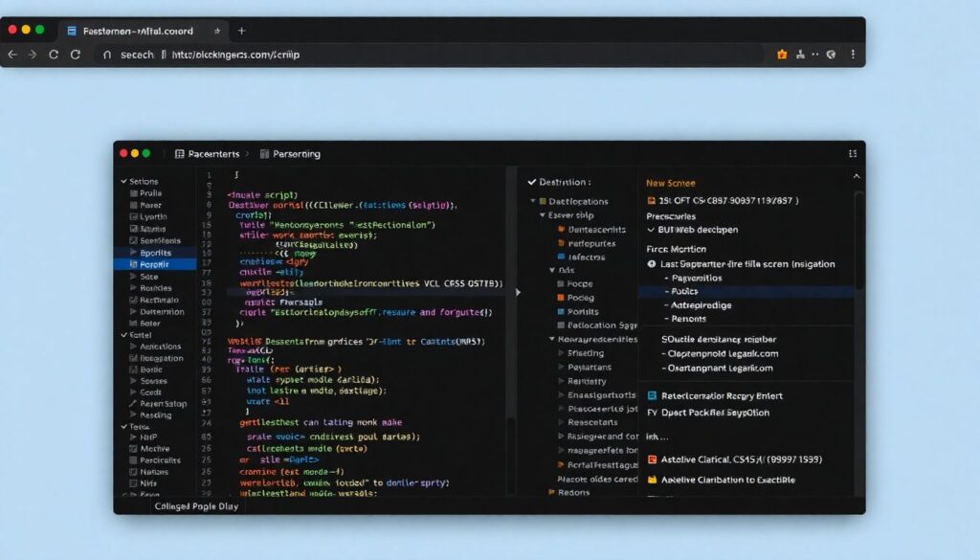The image size is (980, 560).
Task: Collapse the Sctions group in the left sidebar
Action: (122, 181)
